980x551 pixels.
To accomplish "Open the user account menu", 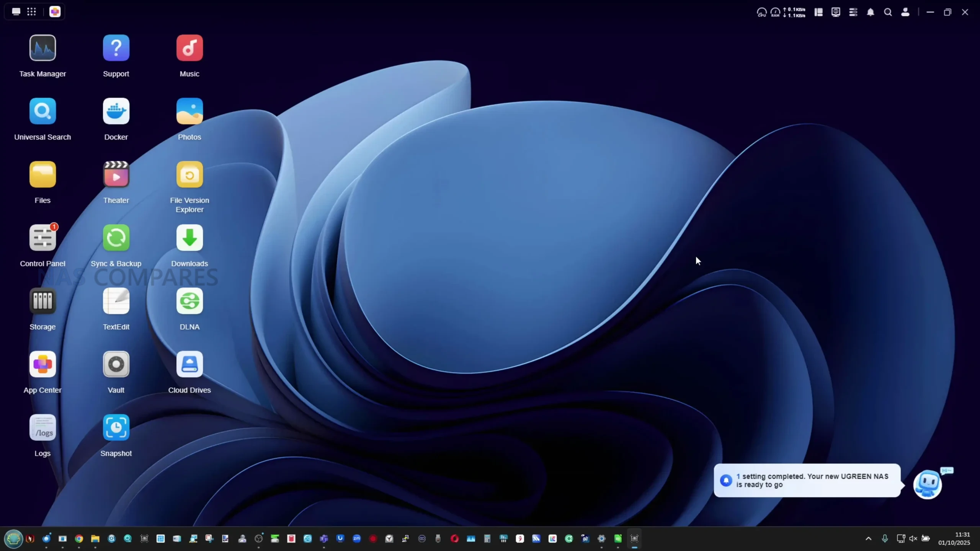I will (x=905, y=12).
